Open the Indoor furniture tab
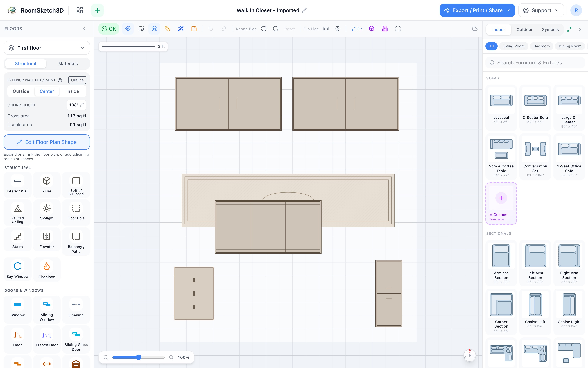The image size is (588, 368). click(x=499, y=29)
